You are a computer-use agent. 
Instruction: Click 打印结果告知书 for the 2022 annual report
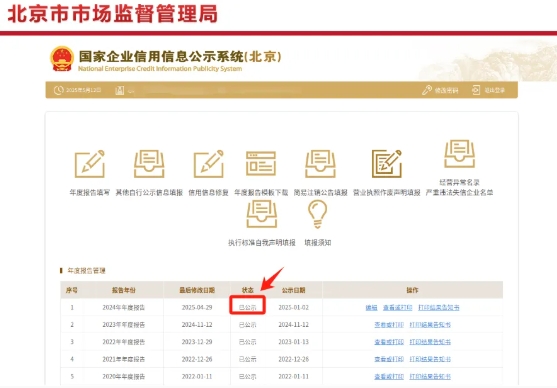tap(430, 342)
